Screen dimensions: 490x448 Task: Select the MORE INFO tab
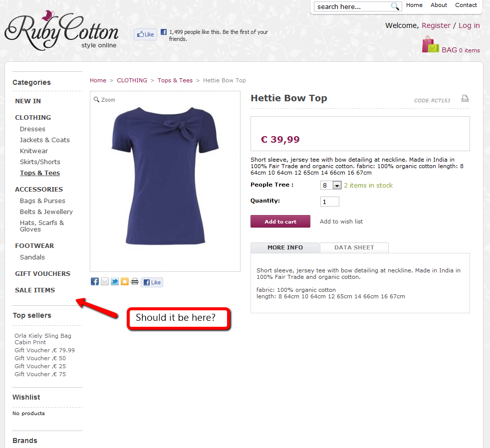[x=285, y=247]
